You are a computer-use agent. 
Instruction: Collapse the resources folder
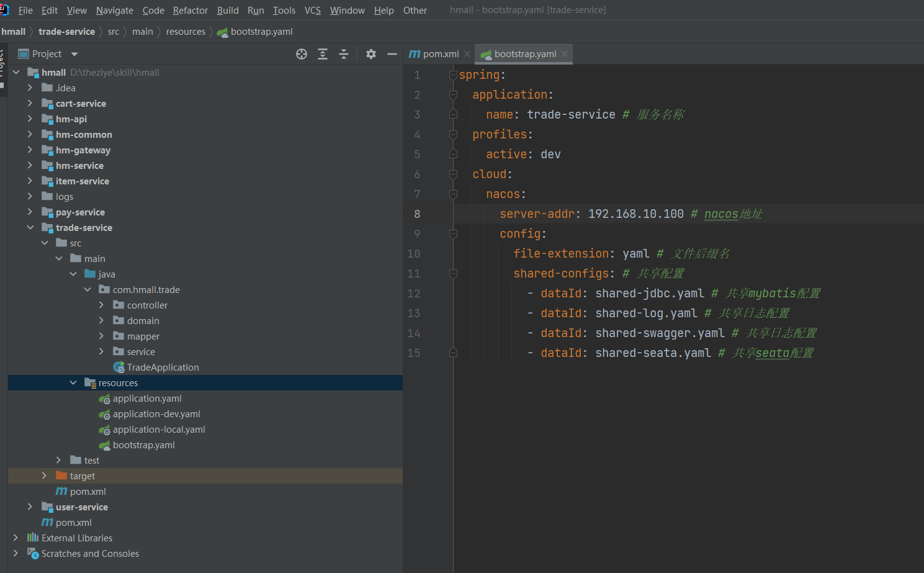73,382
